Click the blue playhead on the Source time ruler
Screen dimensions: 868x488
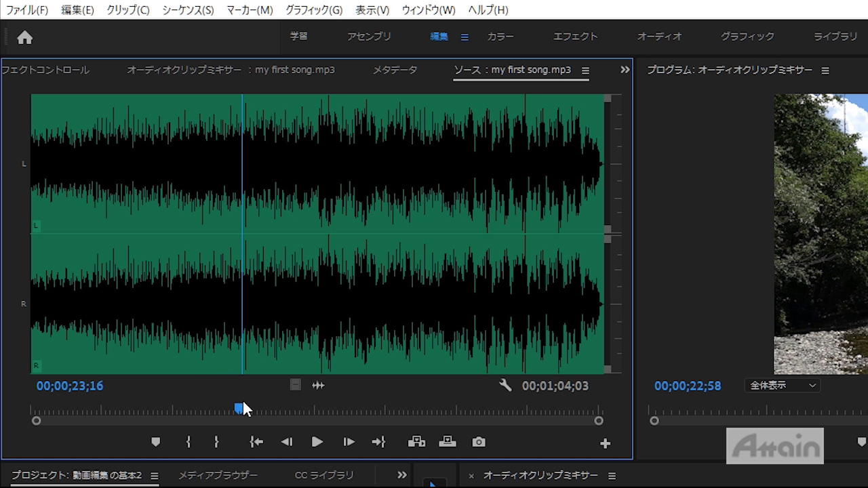click(x=239, y=408)
